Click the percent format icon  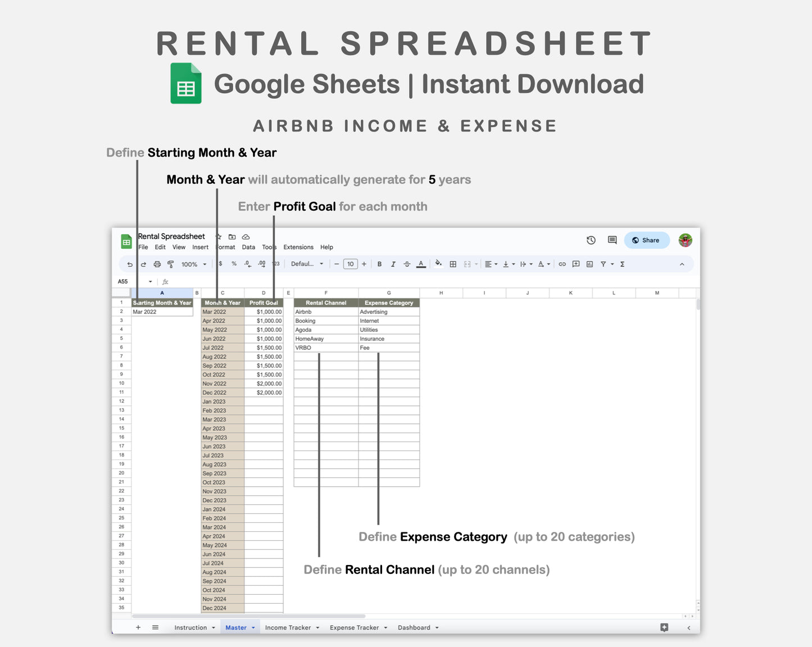click(x=234, y=264)
